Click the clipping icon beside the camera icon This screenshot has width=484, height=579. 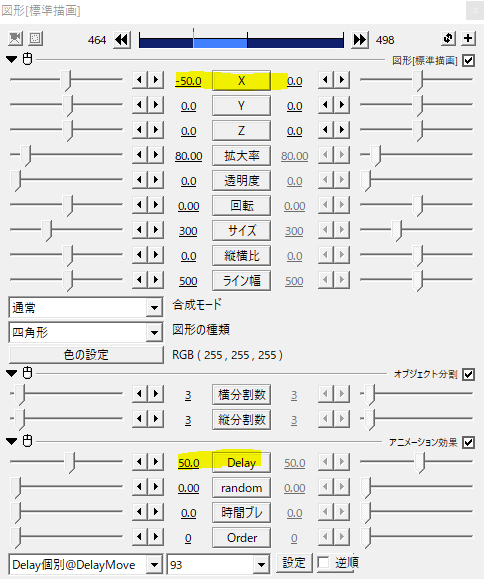(x=35, y=38)
